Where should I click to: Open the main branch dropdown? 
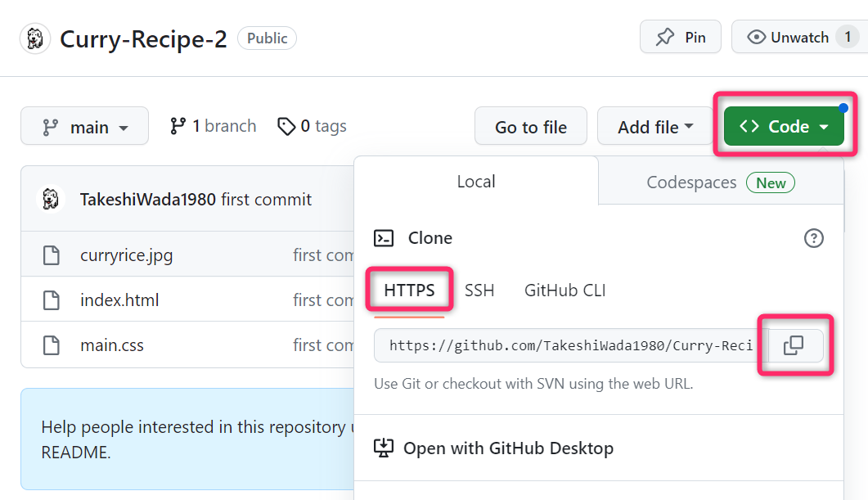point(85,127)
